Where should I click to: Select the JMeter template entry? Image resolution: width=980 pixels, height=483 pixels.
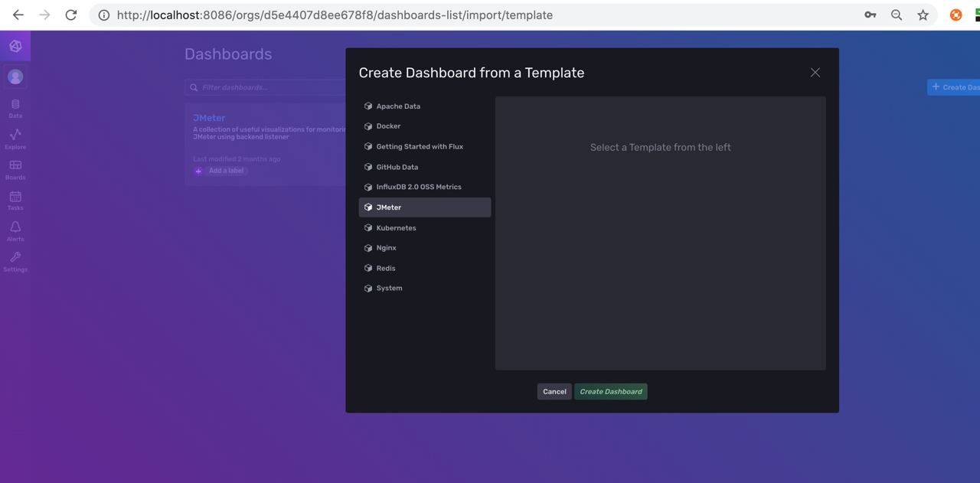pyautogui.click(x=425, y=207)
